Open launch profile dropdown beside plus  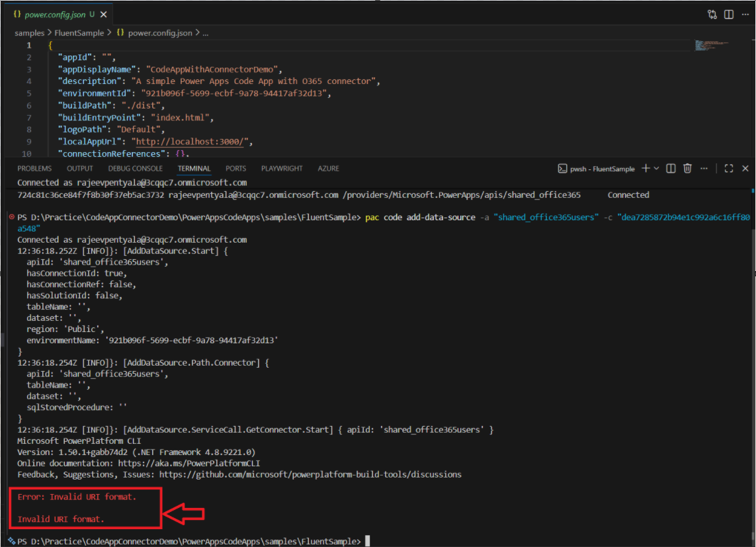(657, 169)
